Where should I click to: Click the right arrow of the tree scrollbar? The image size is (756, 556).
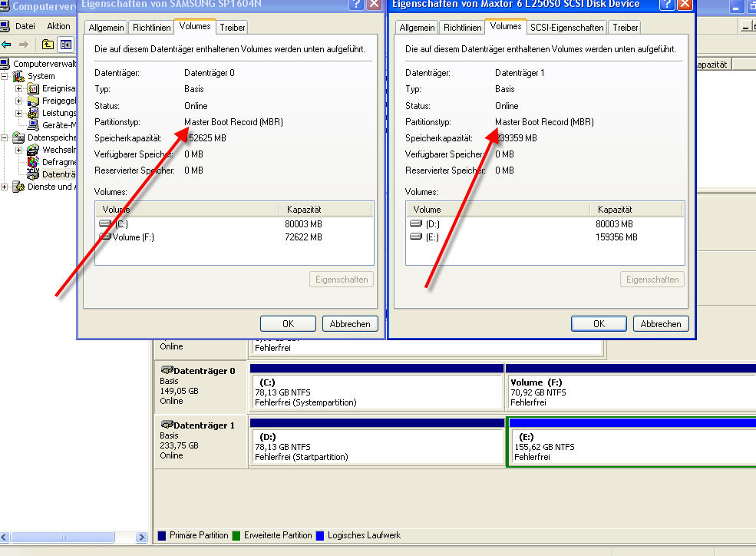[x=141, y=538]
